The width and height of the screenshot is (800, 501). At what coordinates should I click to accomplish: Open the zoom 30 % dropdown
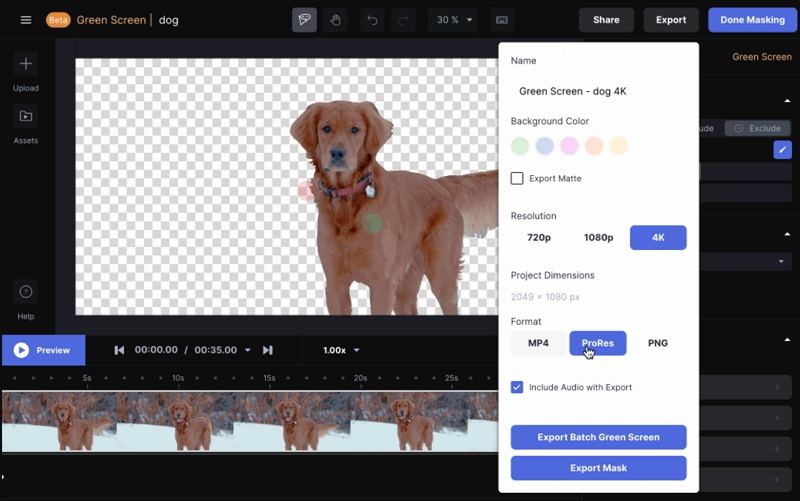point(454,20)
